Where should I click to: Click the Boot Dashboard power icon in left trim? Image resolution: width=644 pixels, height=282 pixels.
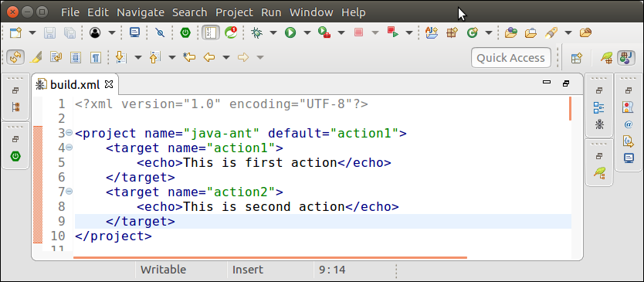tap(15, 156)
